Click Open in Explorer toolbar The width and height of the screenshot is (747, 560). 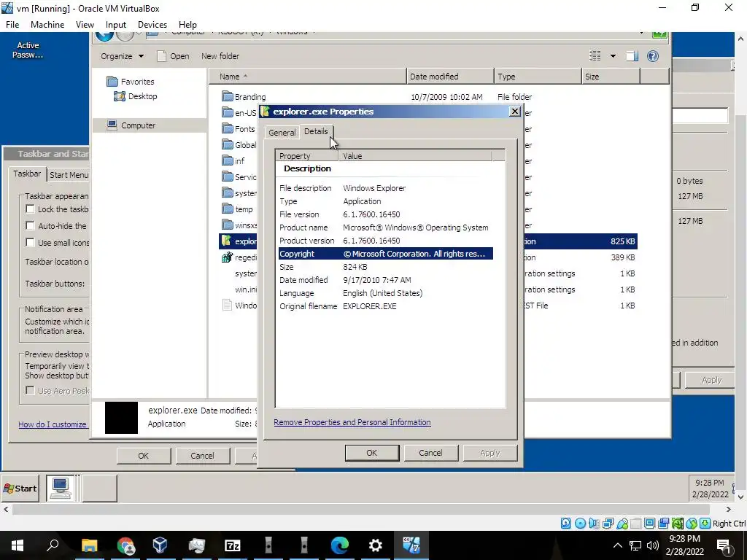(174, 56)
